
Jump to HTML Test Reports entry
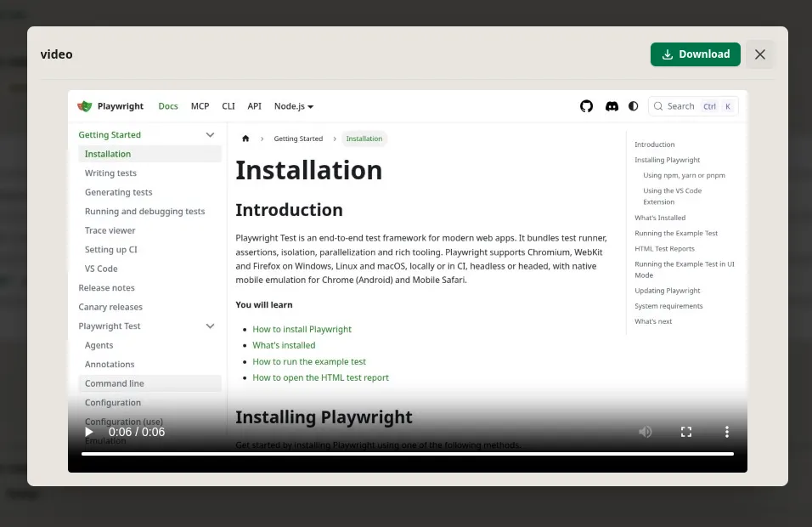[x=664, y=249]
